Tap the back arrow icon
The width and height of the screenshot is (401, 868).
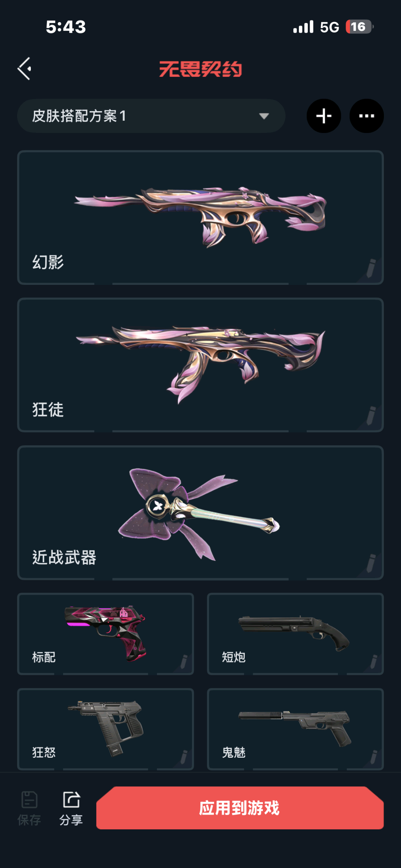tap(25, 69)
